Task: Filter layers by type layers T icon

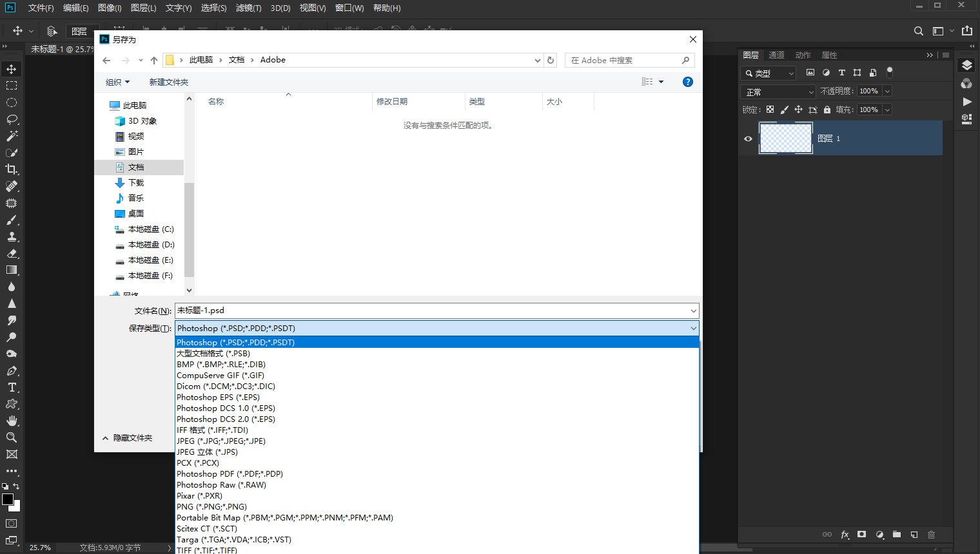Action: [x=841, y=73]
